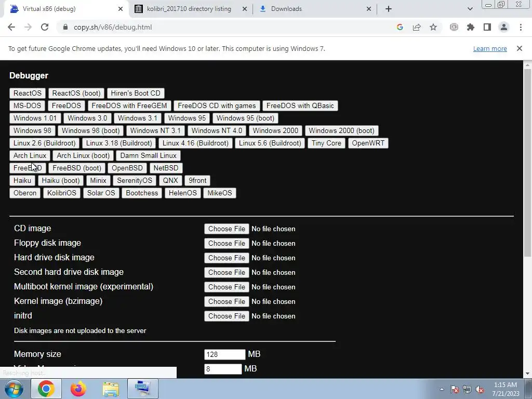Click Chrome icon in the taskbar

point(46,389)
